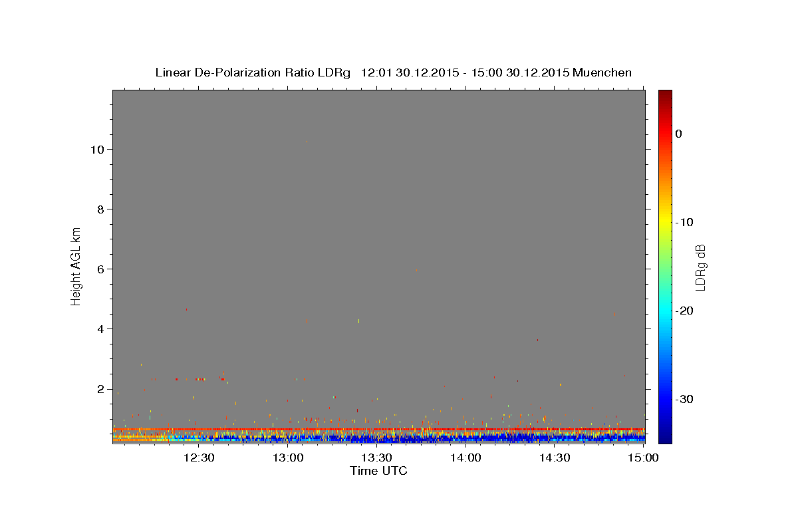Click the 14:00 time tick label
The width and height of the screenshot is (798, 532).
point(465,458)
